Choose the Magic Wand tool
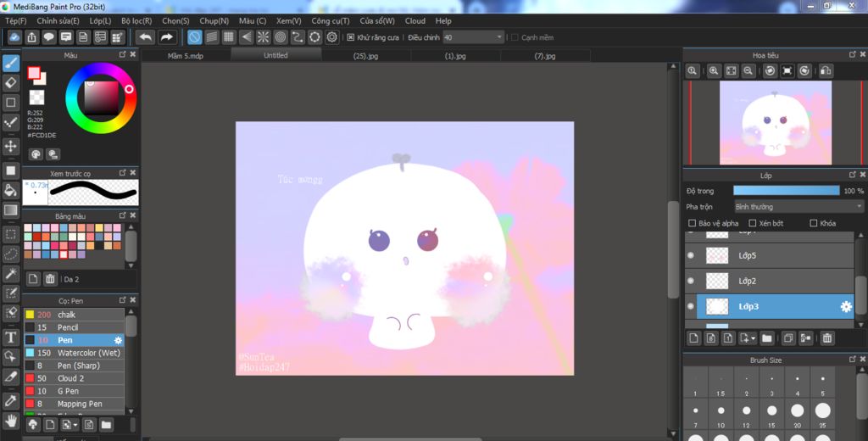The height and width of the screenshot is (441, 868). 10,273
